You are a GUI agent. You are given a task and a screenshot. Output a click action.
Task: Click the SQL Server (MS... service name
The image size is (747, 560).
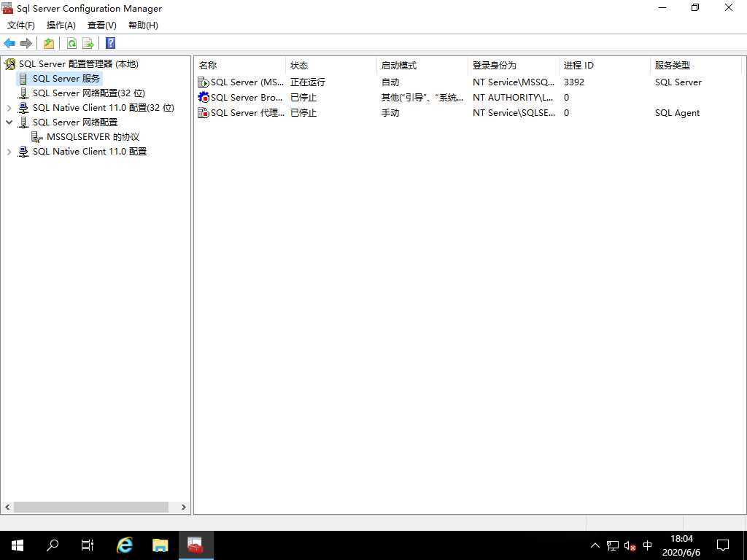pos(247,82)
